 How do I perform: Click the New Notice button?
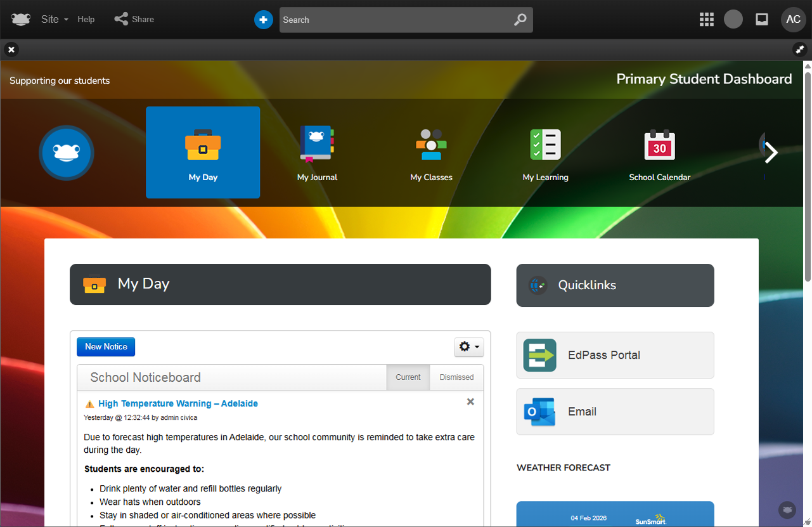(106, 347)
